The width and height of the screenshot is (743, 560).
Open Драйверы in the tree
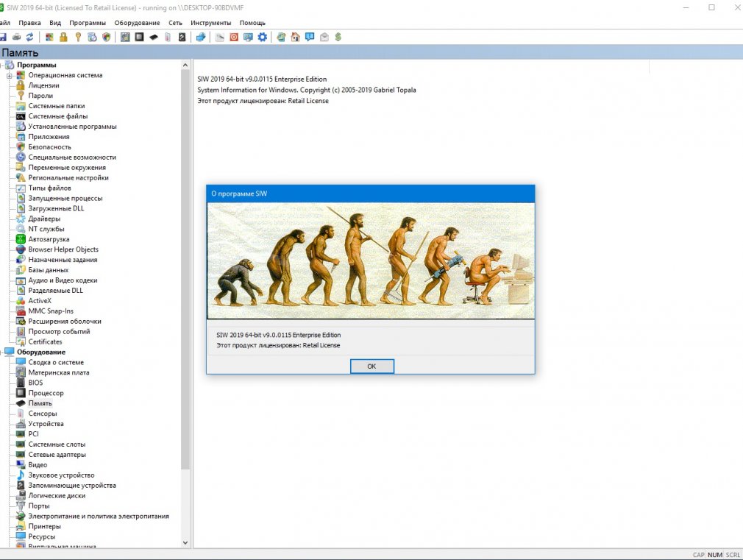[45, 219]
